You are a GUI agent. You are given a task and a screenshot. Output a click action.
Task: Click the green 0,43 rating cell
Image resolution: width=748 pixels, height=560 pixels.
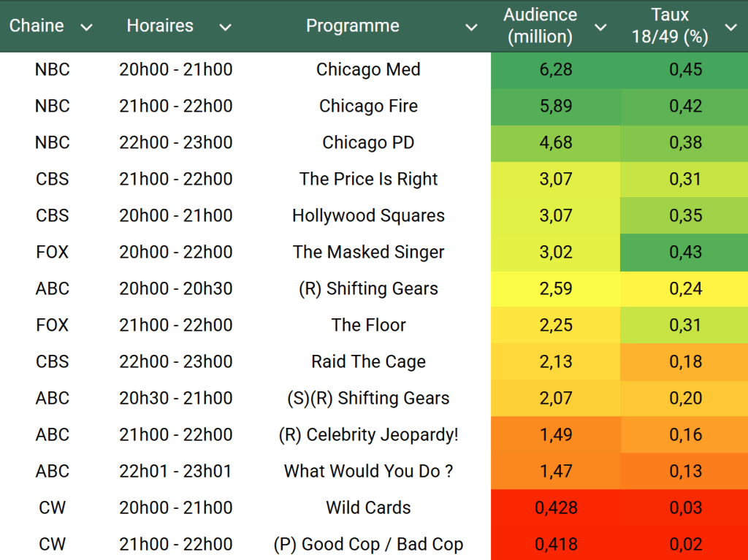coord(685,253)
